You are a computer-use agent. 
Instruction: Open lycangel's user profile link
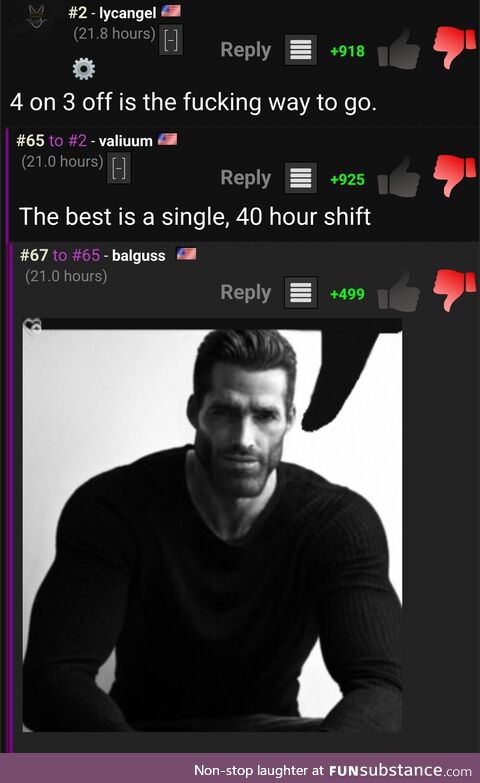pos(128,13)
